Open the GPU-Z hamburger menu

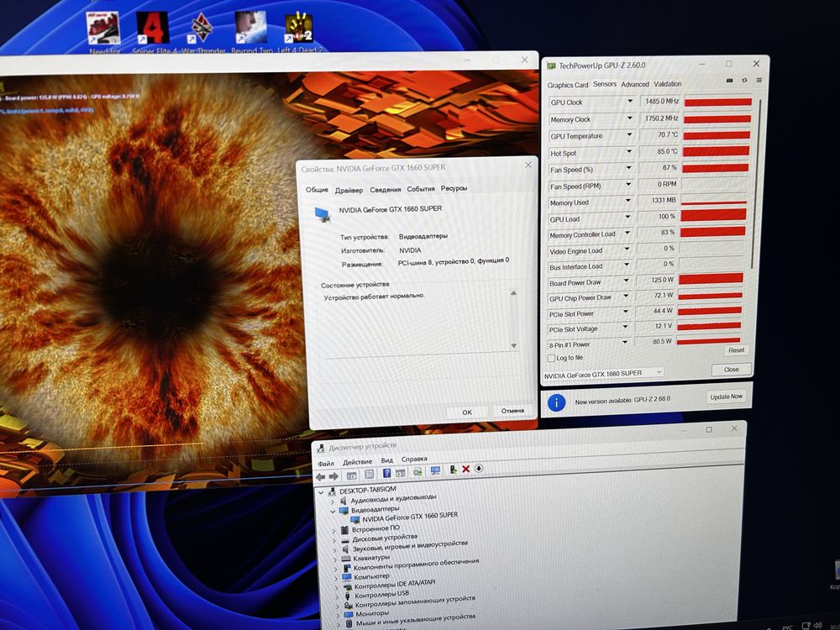point(759,81)
